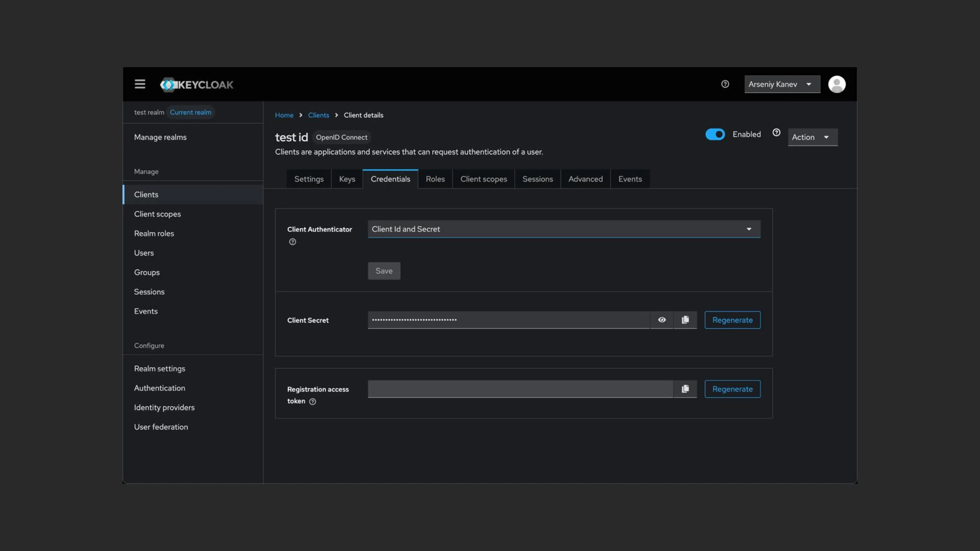Copy the Client Secret to clipboard
980x551 pixels.
coord(685,320)
